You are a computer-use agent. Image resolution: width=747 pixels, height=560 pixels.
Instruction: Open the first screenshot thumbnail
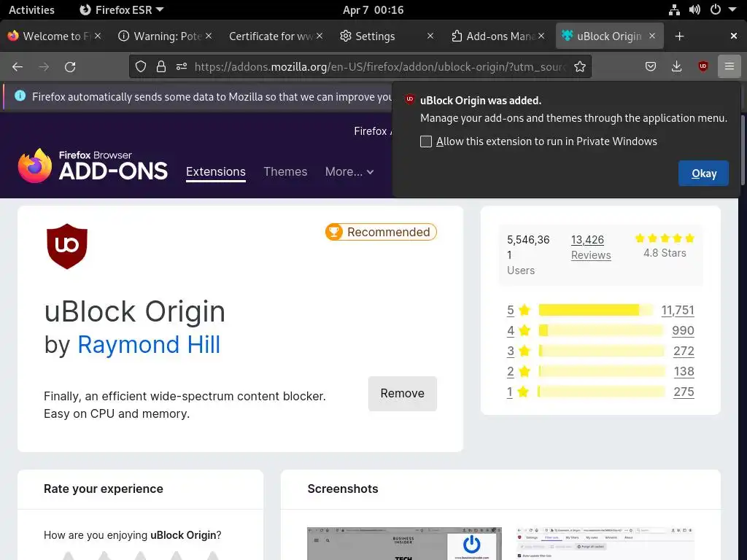(x=404, y=543)
